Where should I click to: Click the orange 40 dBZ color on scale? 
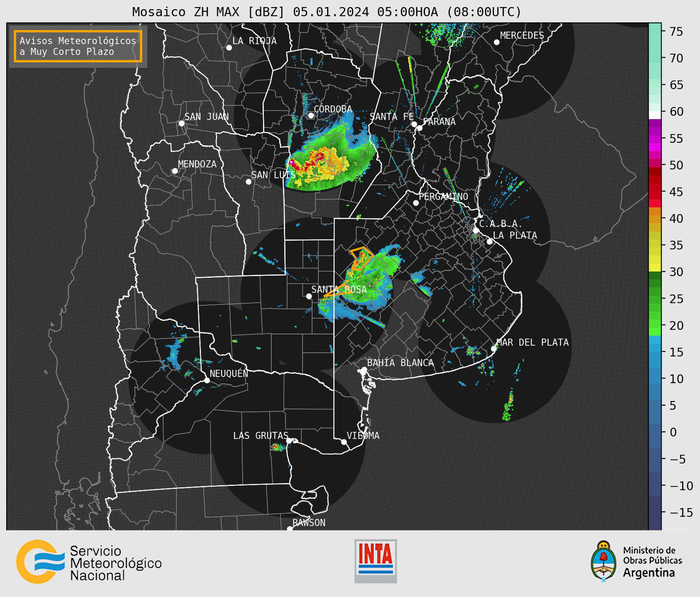pos(655,219)
